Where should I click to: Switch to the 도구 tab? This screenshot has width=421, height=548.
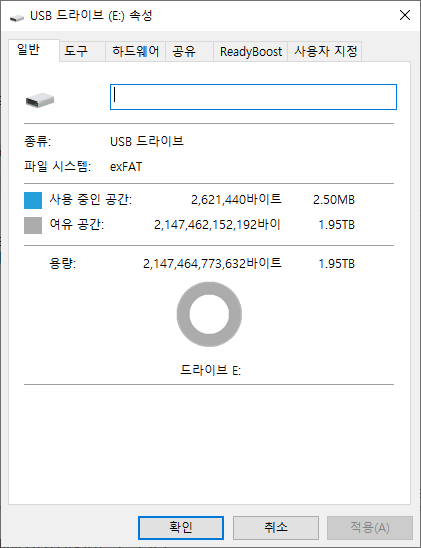click(82, 52)
